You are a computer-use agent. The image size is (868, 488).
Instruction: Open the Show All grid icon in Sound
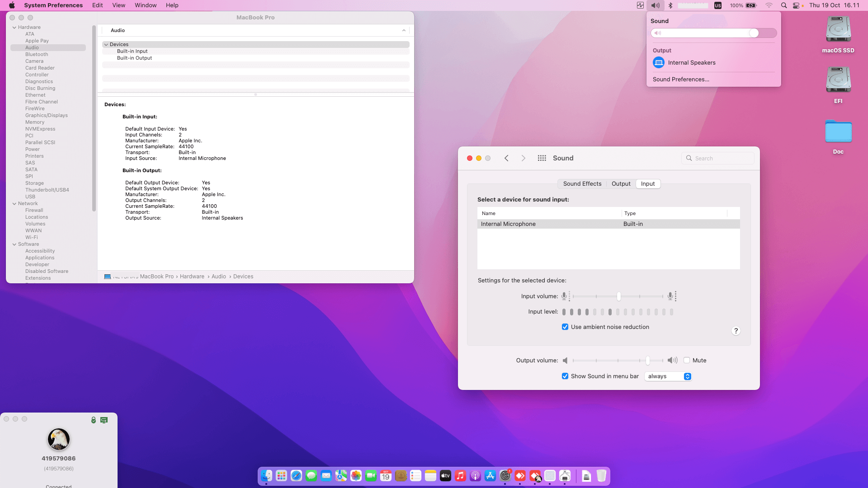coord(542,158)
